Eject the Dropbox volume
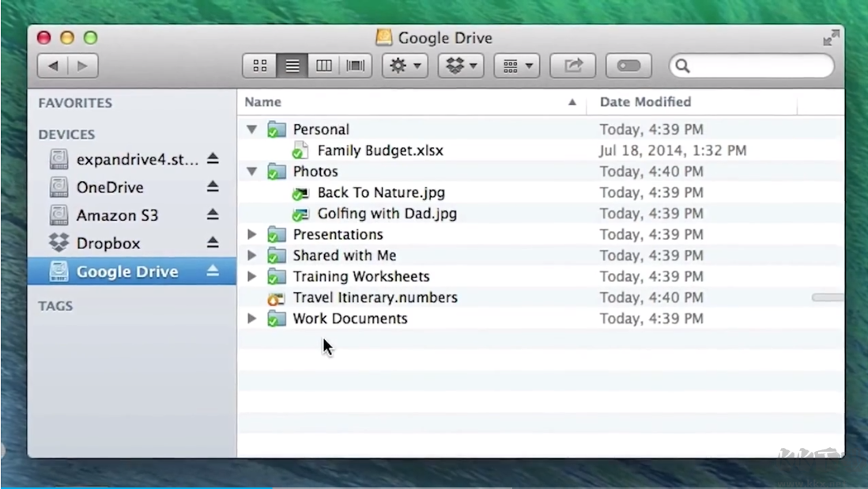This screenshot has width=868, height=489. [x=213, y=243]
